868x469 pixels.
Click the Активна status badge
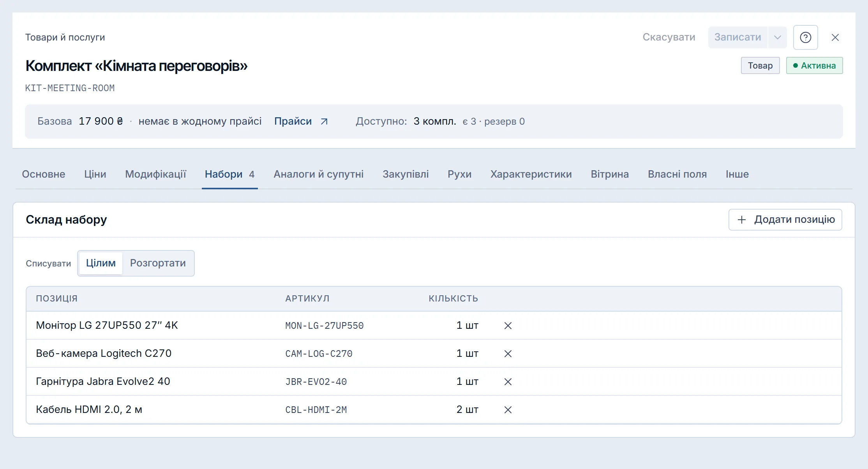click(814, 65)
